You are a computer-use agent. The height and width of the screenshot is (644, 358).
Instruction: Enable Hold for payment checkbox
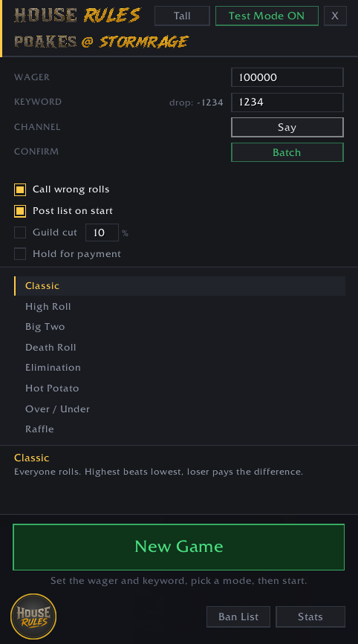20,254
